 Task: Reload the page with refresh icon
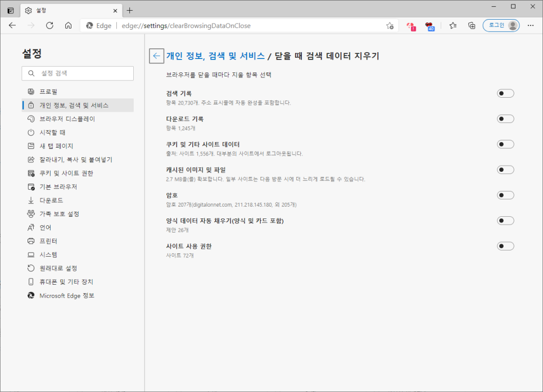49,25
